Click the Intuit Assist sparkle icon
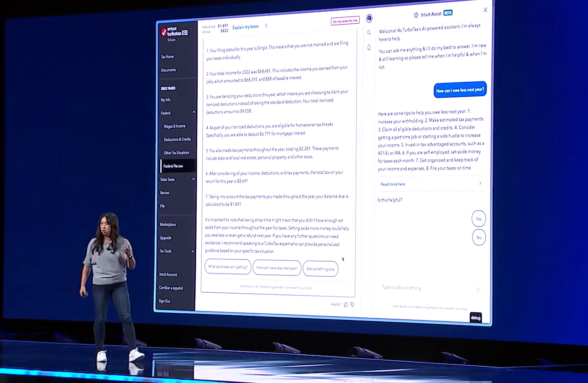This screenshot has width=588, height=383. point(416,15)
